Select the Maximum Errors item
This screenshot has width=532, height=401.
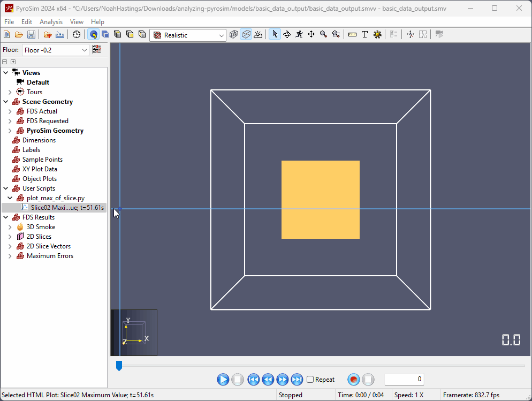coord(50,256)
